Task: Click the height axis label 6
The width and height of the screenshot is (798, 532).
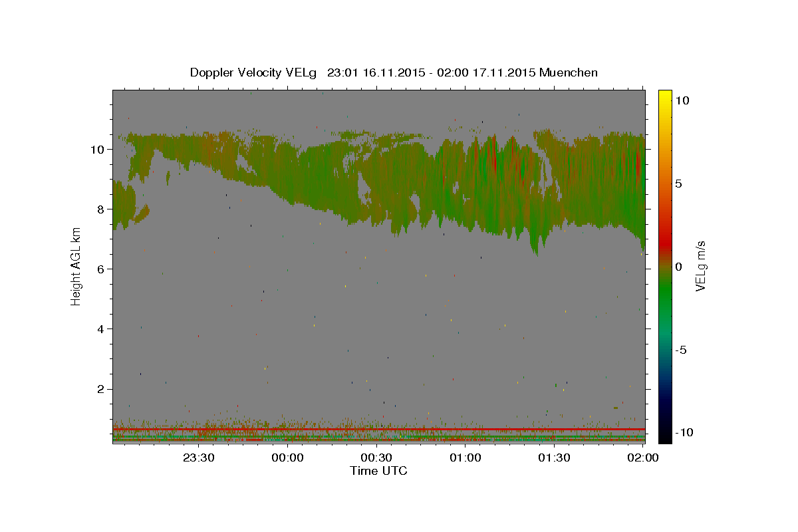Action: tap(102, 269)
